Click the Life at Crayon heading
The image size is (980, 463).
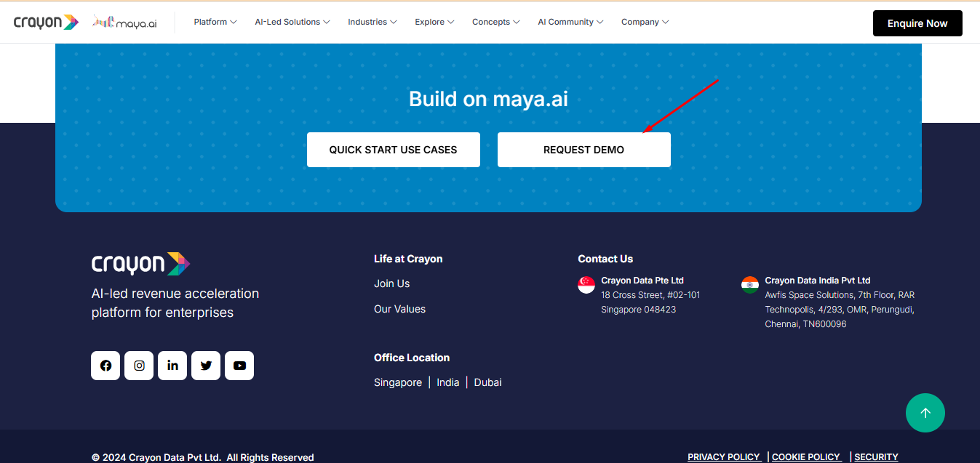click(408, 259)
